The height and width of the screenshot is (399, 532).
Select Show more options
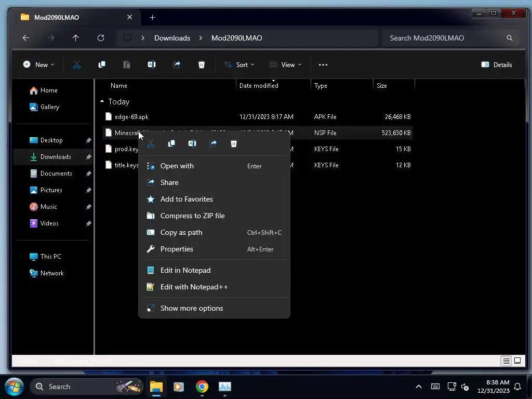point(215,309)
